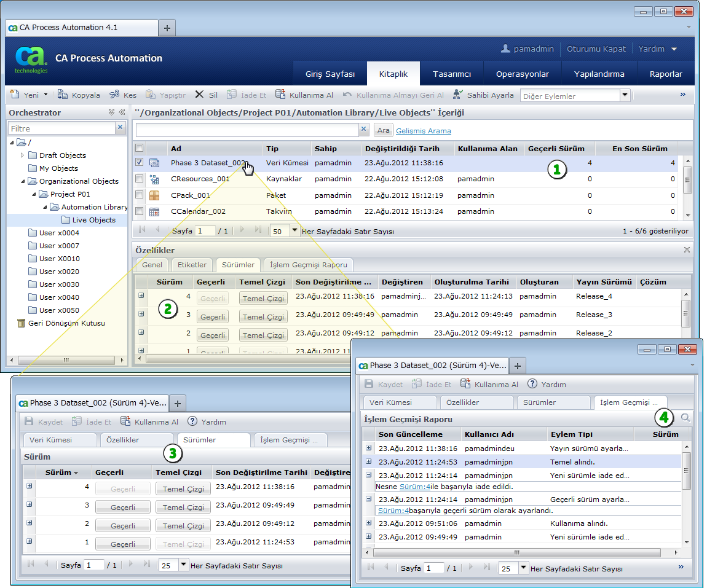The image size is (707, 588).
Task: Close the Özellikler panel with the X icon
Action: (x=687, y=250)
